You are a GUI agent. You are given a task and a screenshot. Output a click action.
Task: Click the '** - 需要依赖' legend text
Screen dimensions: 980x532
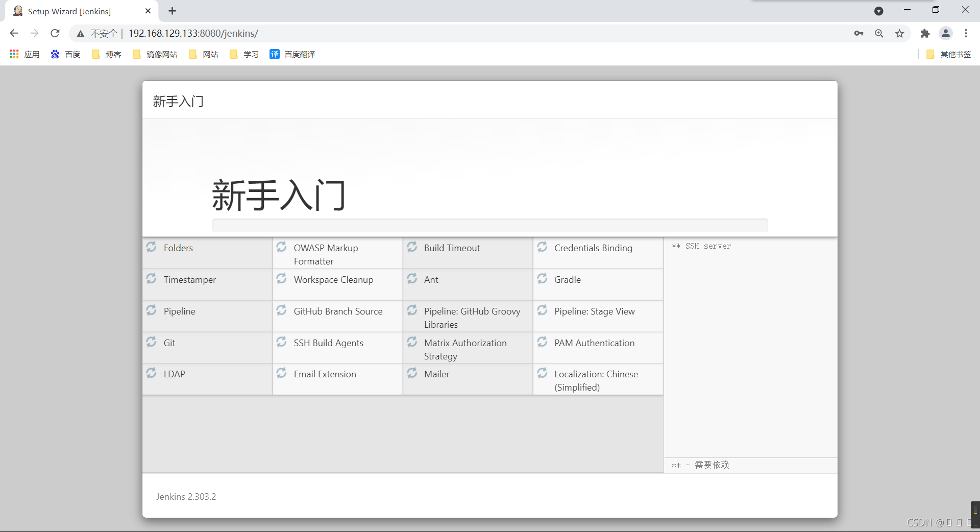pos(700,465)
